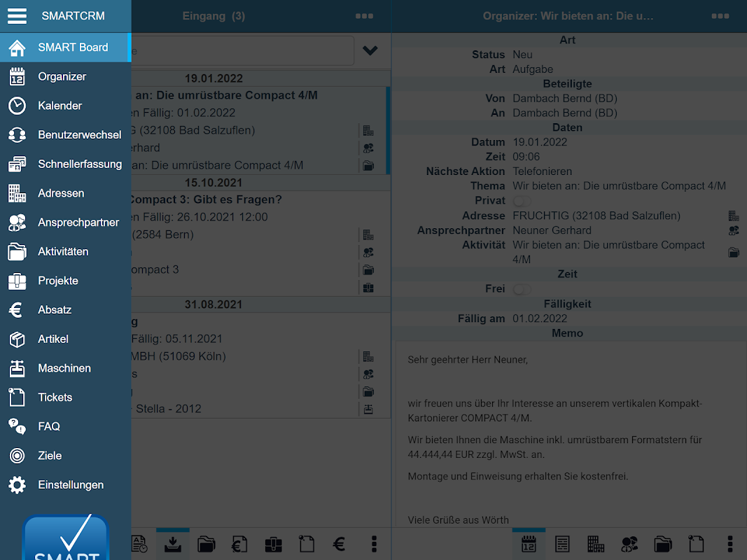Click the memo text 'Sehr geehrter Herr Neuner,'
This screenshot has width=747, height=560.
(468, 360)
